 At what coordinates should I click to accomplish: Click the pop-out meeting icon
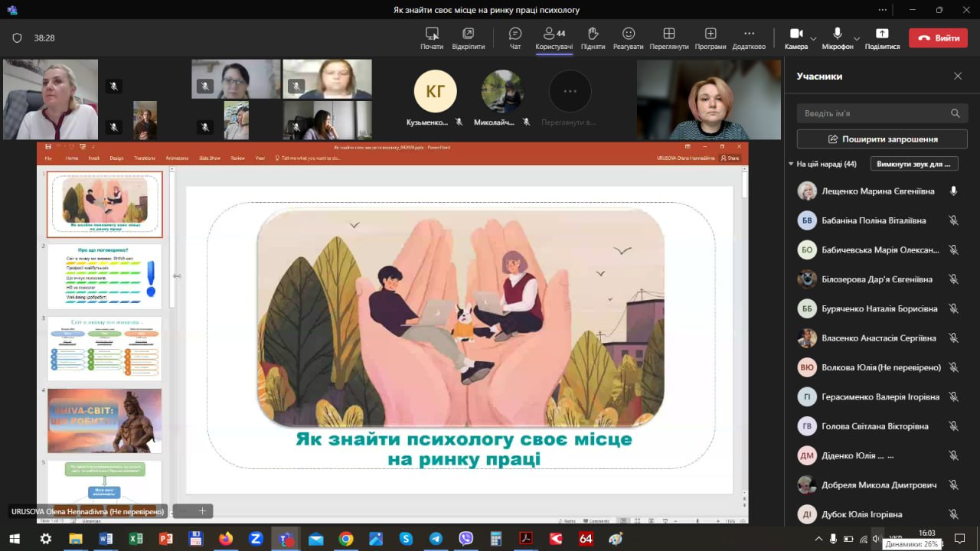click(x=468, y=34)
